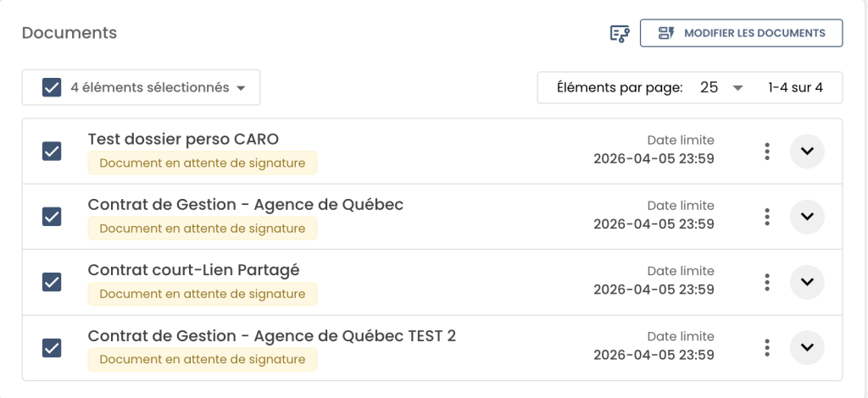Click Test dossier perso CARO title
The height and width of the screenshot is (398, 868).
pyautogui.click(x=183, y=139)
